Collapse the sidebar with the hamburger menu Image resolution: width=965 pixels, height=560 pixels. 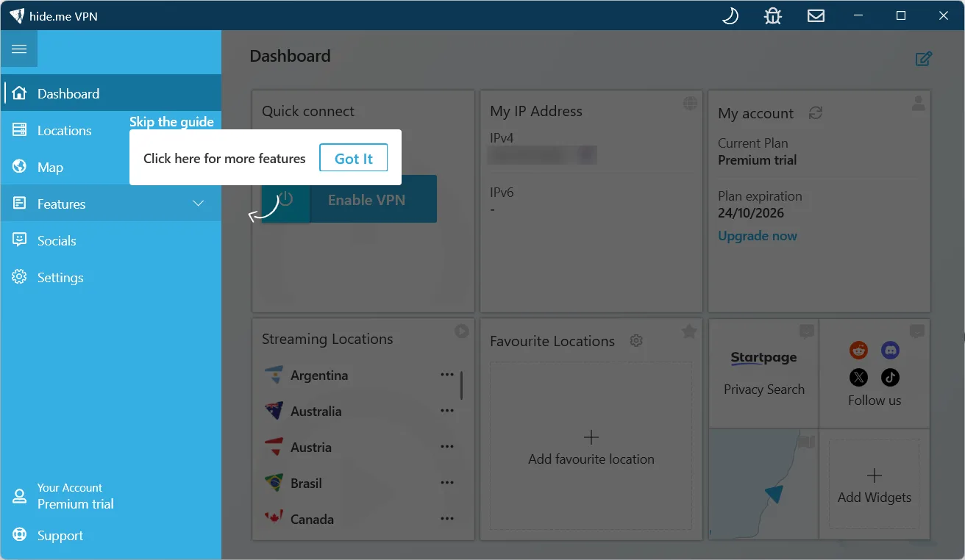pos(19,49)
